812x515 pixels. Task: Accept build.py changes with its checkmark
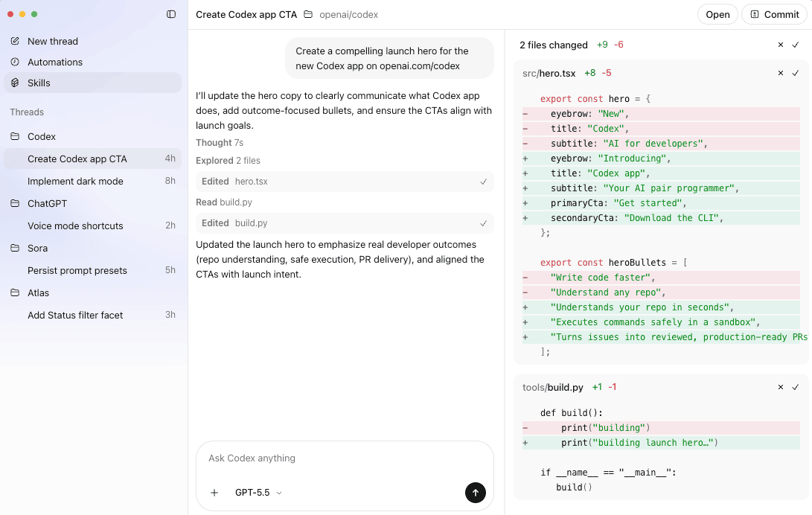click(796, 387)
